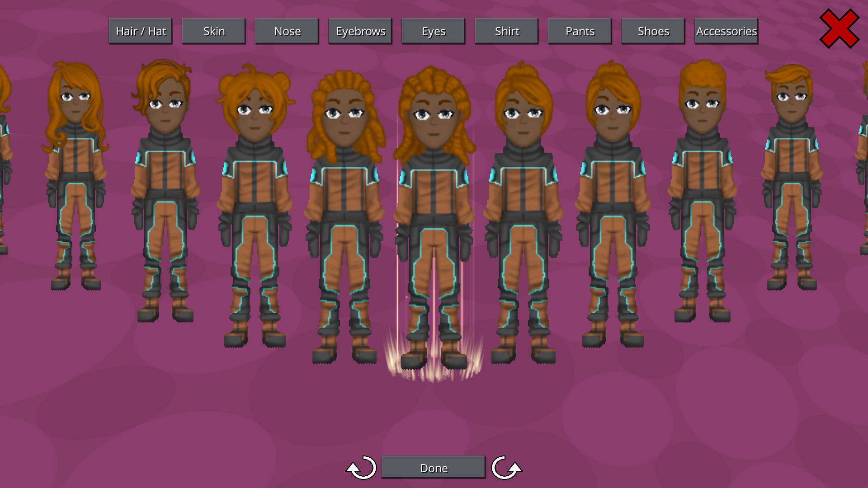The width and height of the screenshot is (868, 488).
Task: Select the Pants category
Action: (x=580, y=31)
